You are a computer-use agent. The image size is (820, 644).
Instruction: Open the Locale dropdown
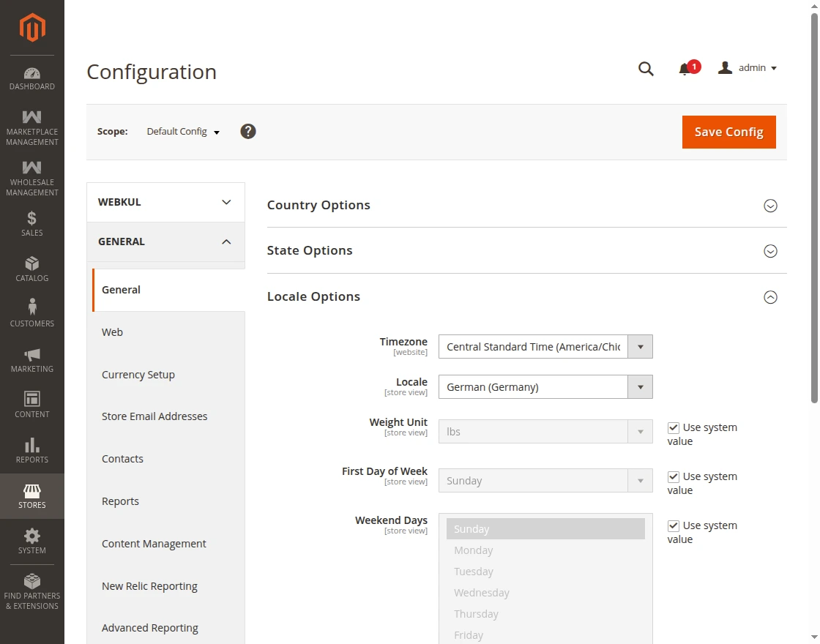pyautogui.click(x=545, y=387)
